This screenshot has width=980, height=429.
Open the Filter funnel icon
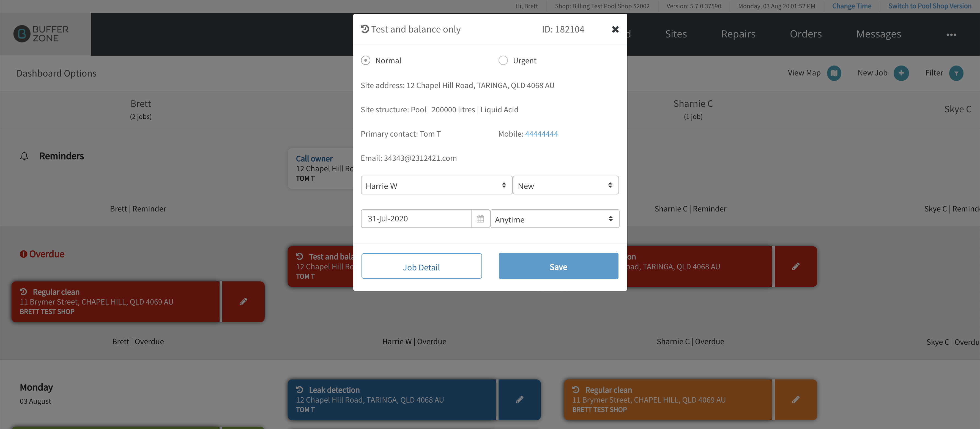tap(956, 73)
